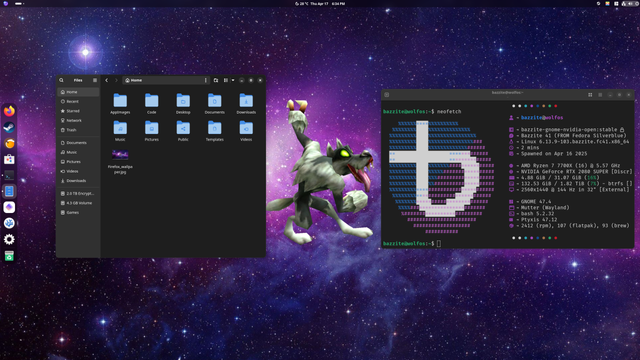The image size is (640, 360).
Task: Open the system status menu
Action: point(630,4)
